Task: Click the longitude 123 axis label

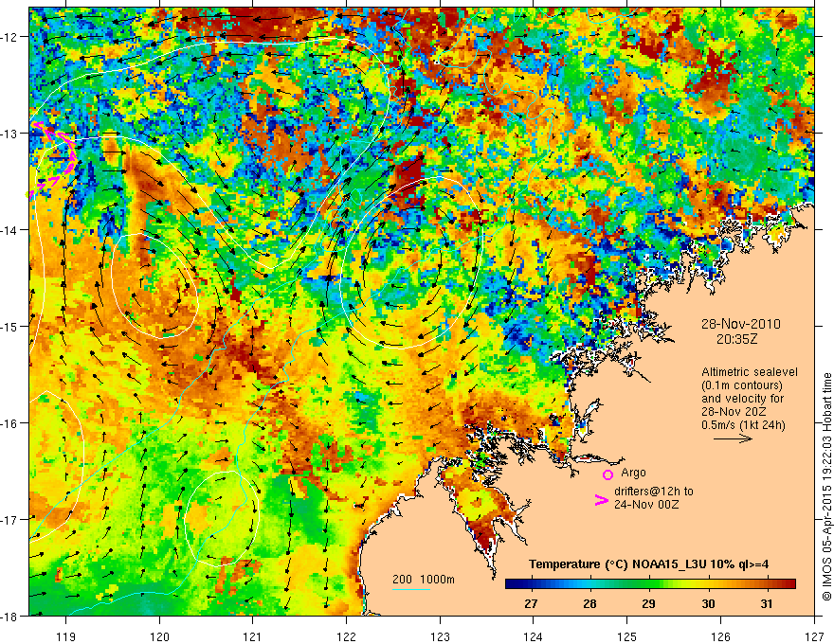Action: tap(440, 635)
